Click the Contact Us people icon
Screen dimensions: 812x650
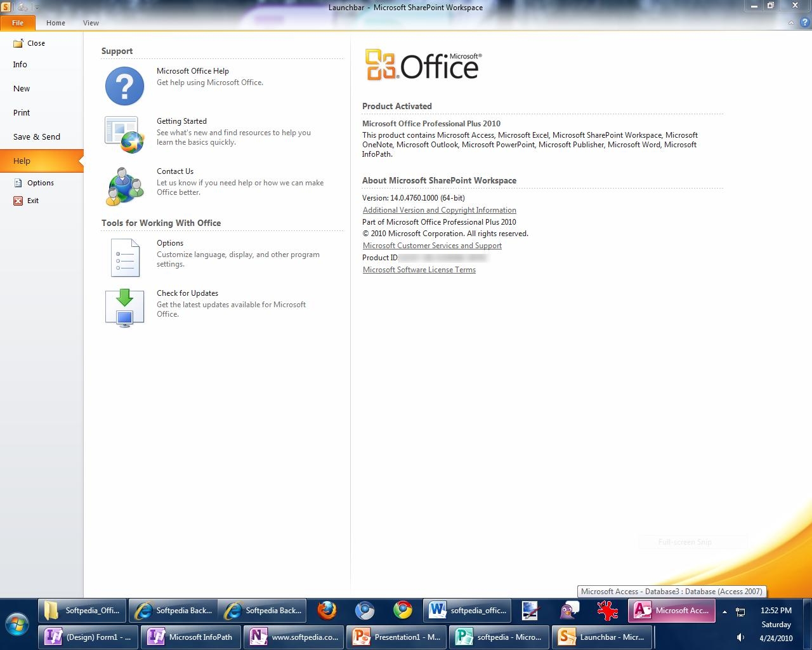click(x=124, y=186)
